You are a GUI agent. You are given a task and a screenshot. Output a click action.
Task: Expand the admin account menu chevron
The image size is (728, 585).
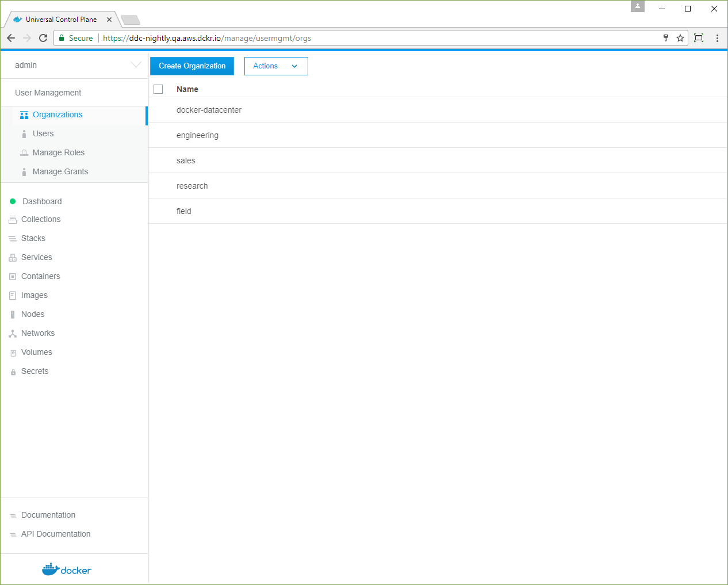[x=136, y=65]
